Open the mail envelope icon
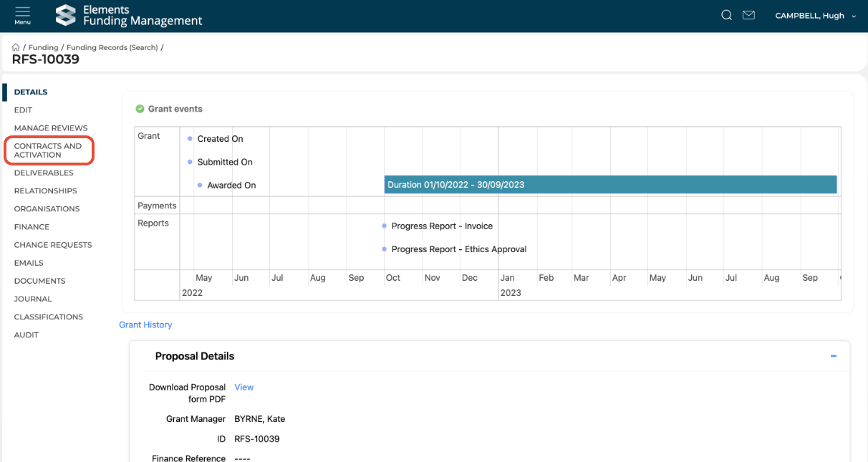 click(748, 15)
